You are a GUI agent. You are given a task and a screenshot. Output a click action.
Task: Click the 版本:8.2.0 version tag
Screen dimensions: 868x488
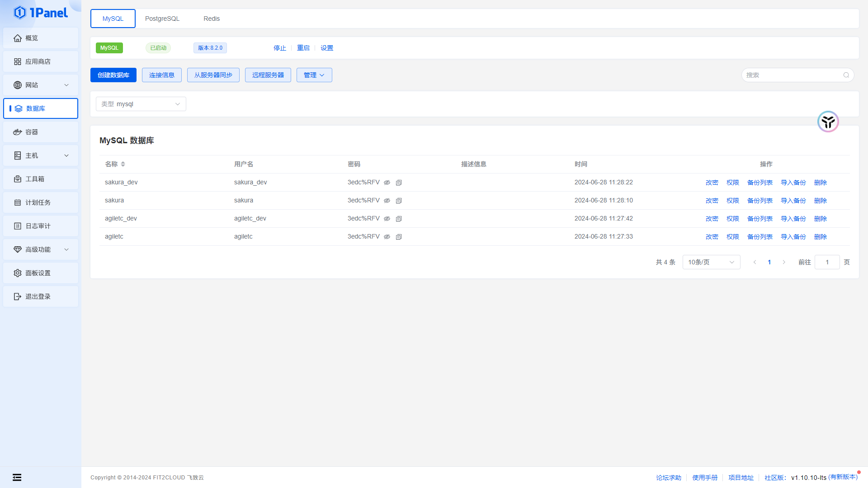point(210,48)
